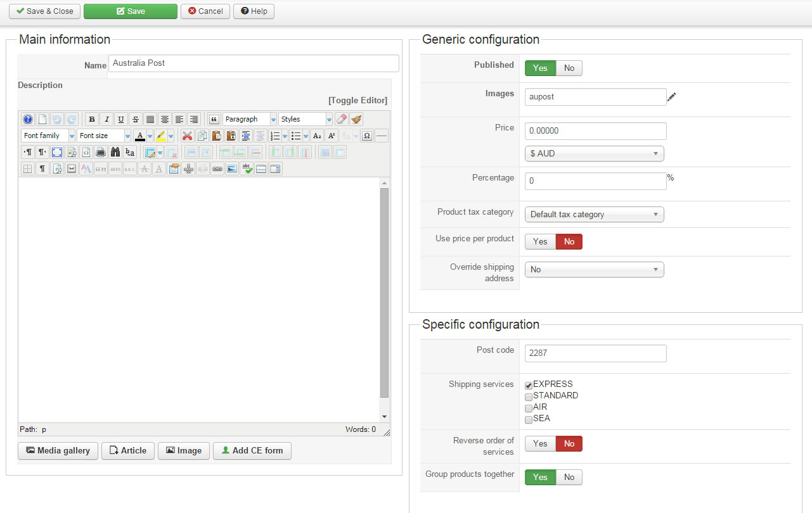Click the Post code field

[596, 353]
